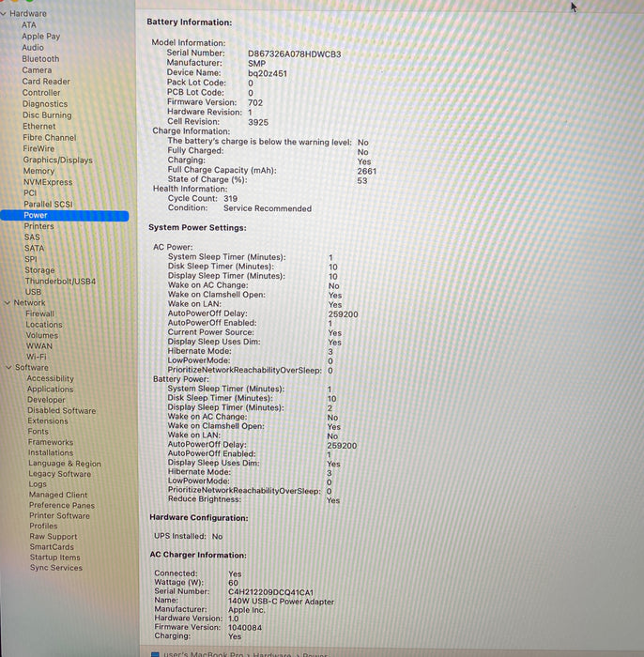This screenshot has width=644, height=657.
Task: Open Accessibility under Software
Action: 51,378
